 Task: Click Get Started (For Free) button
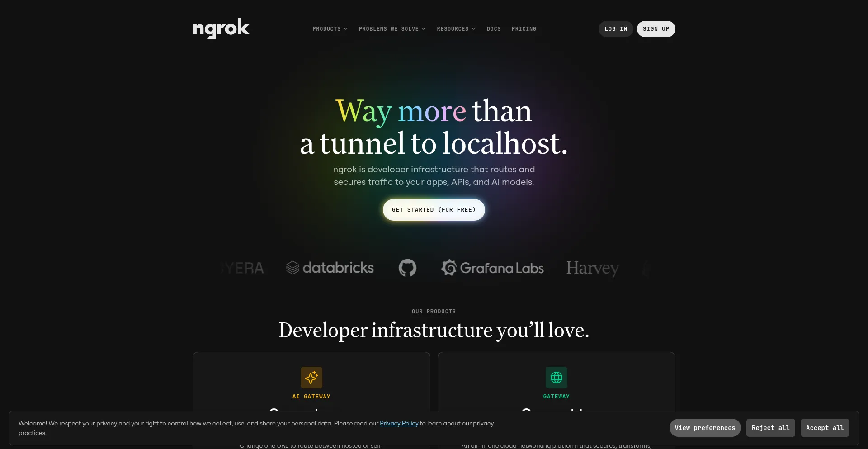[x=434, y=210]
